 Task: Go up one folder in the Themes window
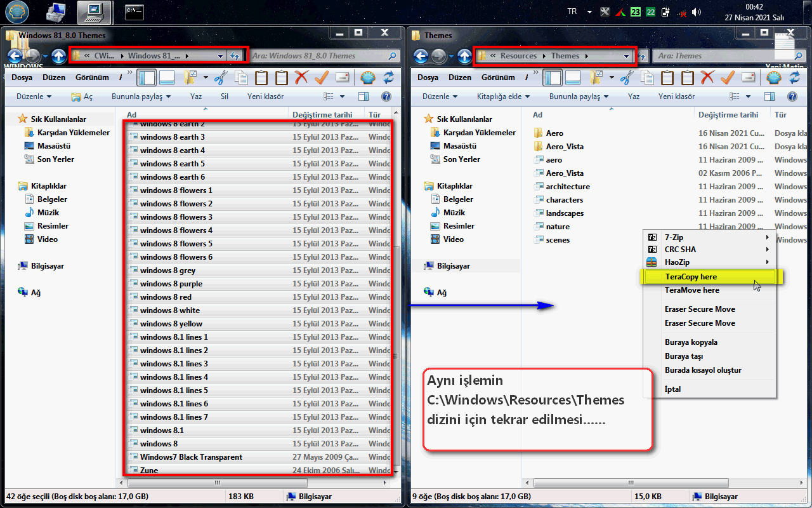(465, 56)
